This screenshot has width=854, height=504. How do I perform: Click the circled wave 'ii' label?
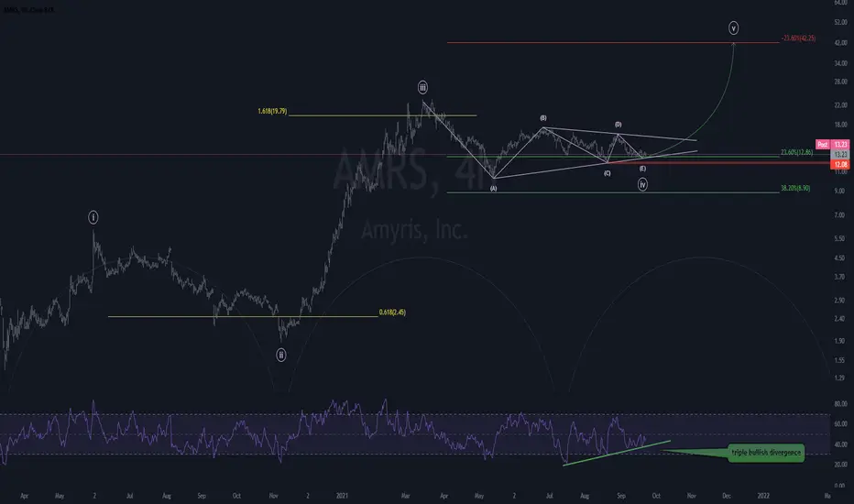(281, 356)
